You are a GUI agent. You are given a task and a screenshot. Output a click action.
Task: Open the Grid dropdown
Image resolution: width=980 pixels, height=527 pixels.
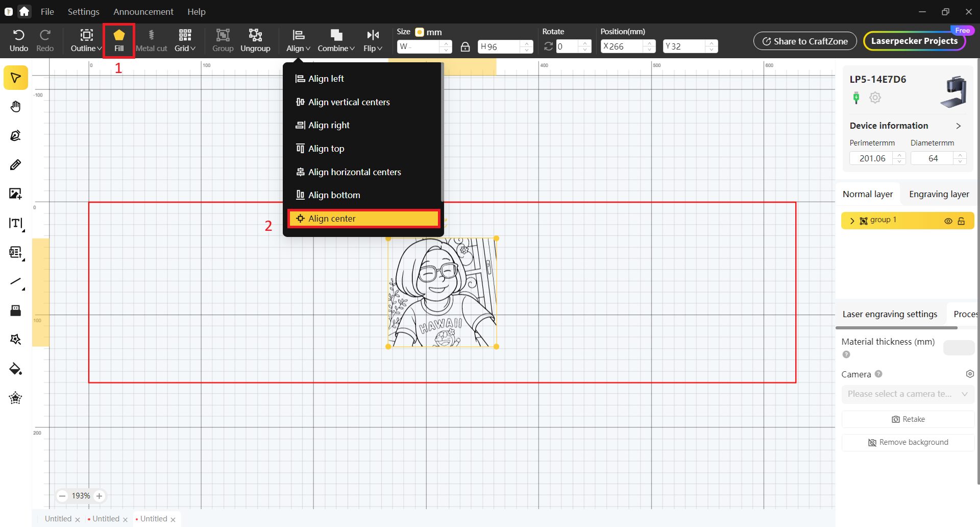coord(185,41)
